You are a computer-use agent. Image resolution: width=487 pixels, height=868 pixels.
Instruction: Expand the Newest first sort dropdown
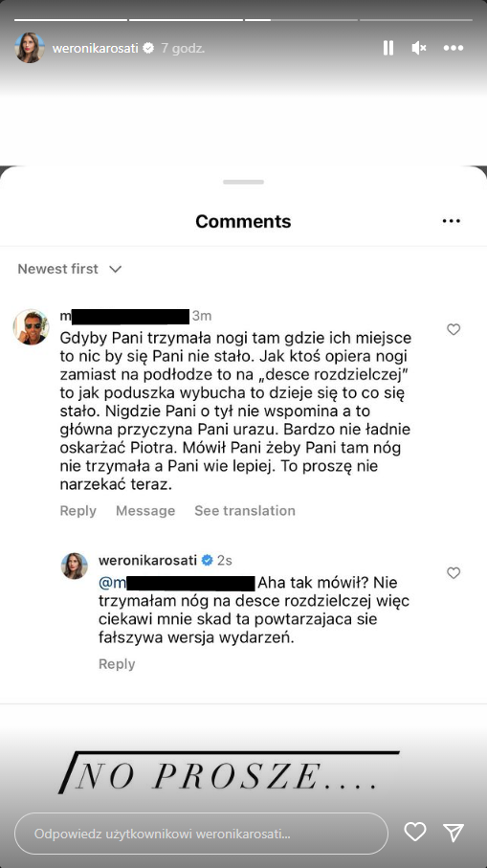tap(69, 269)
